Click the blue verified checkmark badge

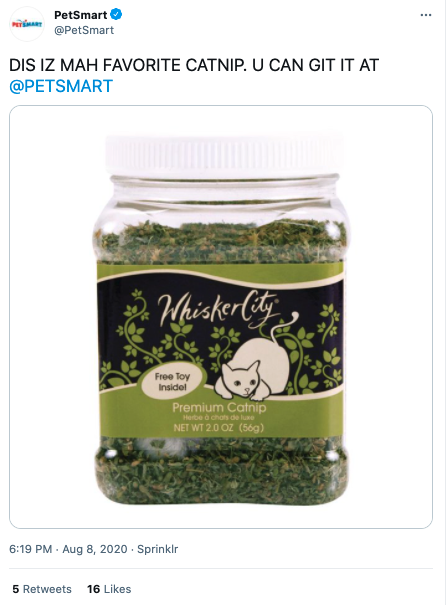[117, 15]
